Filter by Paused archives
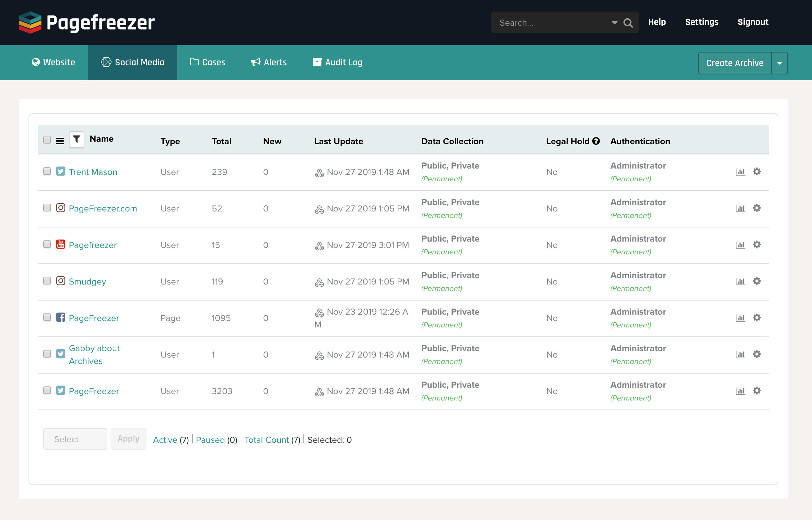 tap(210, 440)
